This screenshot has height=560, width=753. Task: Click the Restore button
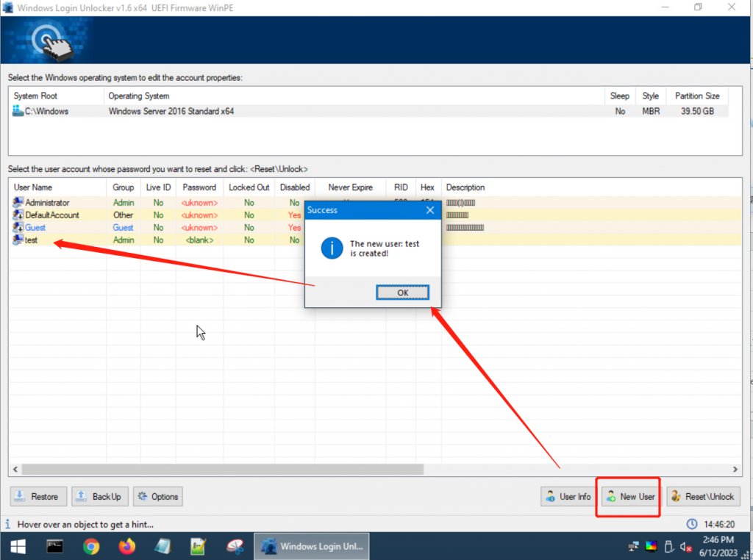pos(37,497)
